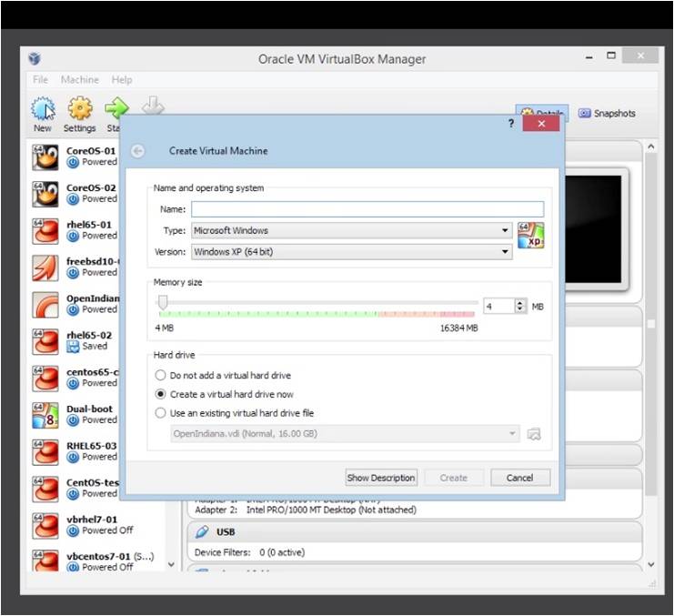Open Settings gear icon in toolbar
Image resolution: width=674 pixels, height=616 pixels.
[x=80, y=110]
